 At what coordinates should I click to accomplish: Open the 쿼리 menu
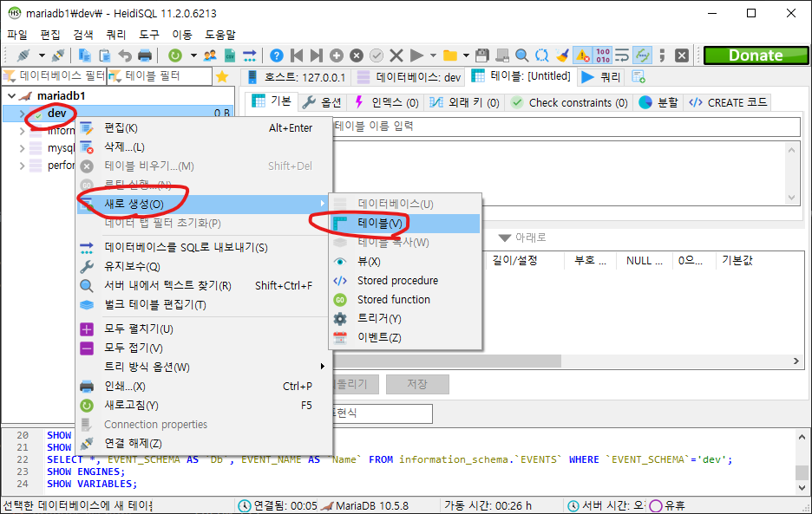[x=116, y=35]
